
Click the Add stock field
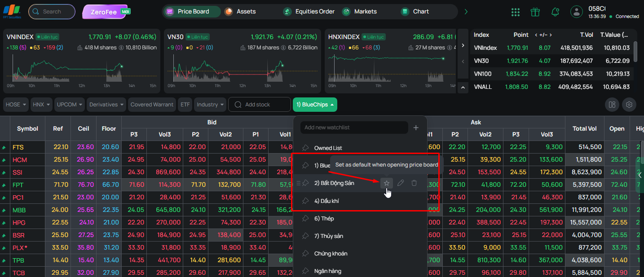tap(260, 105)
